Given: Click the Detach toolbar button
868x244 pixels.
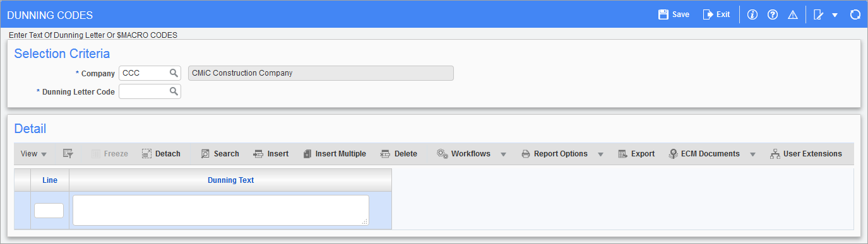Looking at the screenshot, I should point(161,154).
